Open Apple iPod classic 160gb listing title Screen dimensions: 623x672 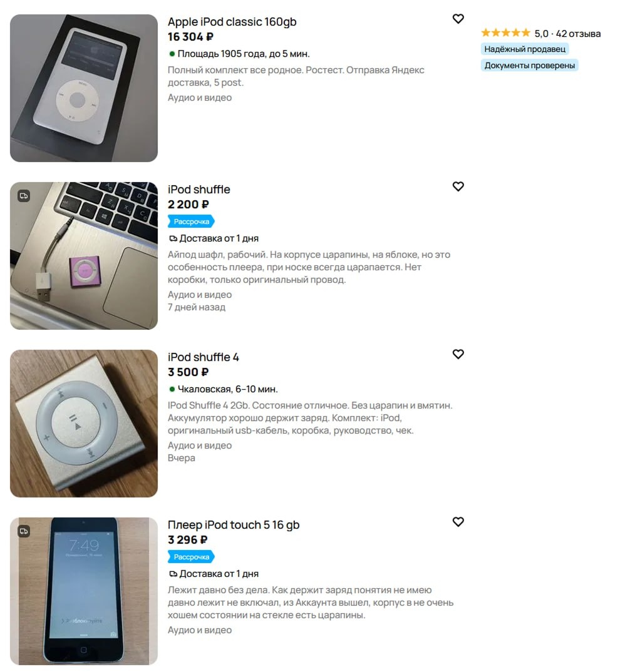[x=232, y=22]
